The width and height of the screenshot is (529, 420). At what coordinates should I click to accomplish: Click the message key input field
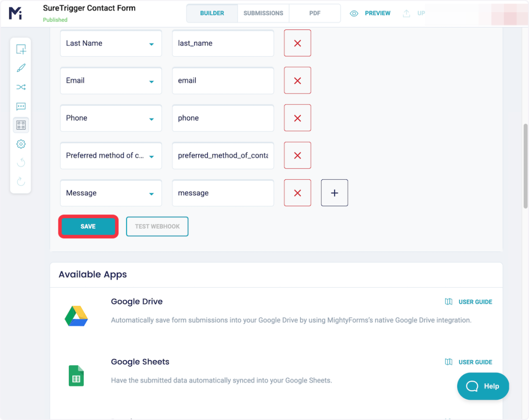223,193
